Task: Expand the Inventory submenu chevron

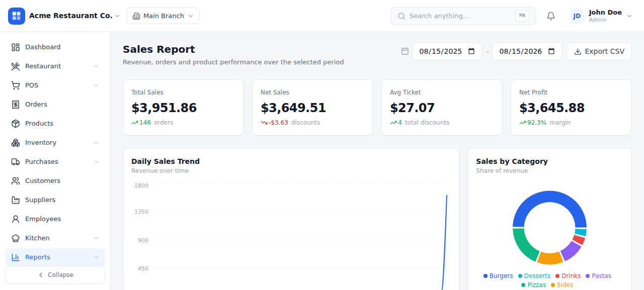Action: pos(96,143)
